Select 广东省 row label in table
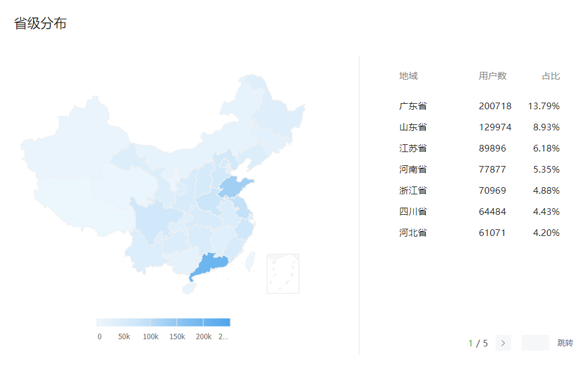The width and height of the screenshot is (588, 373). coord(413,106)
